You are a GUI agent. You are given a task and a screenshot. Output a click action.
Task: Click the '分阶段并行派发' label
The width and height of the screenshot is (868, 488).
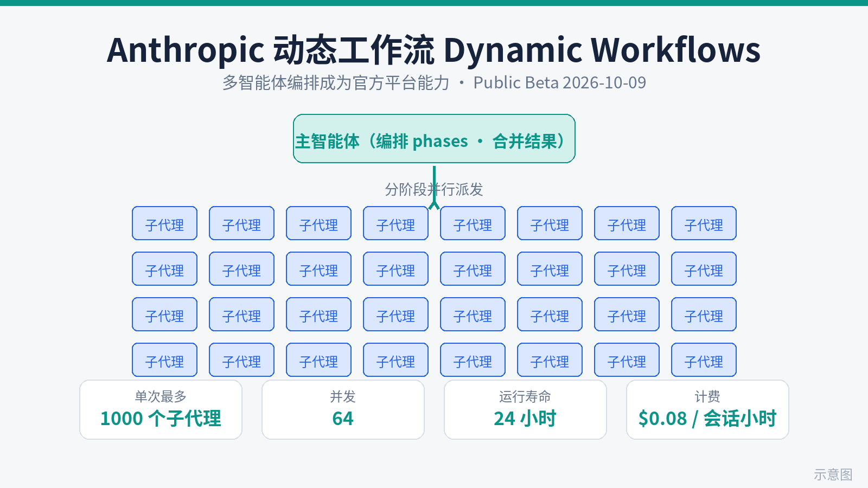(x=434, y=189)
